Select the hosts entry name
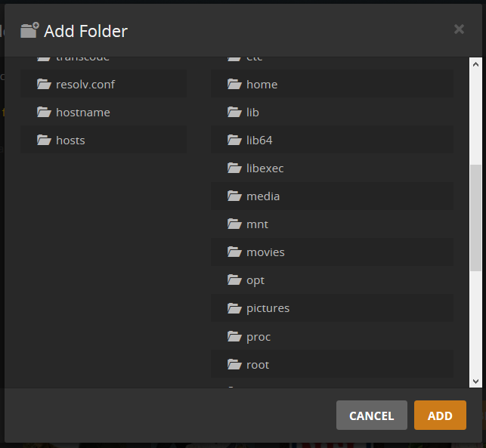The width and height of the screenshot is (486, 448). 70,141
